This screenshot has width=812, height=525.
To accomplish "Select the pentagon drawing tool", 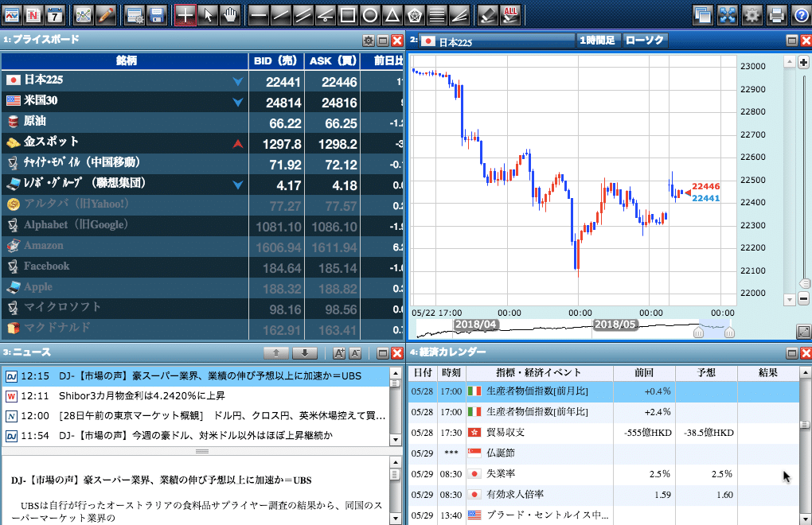I will [x=415, y=14].
